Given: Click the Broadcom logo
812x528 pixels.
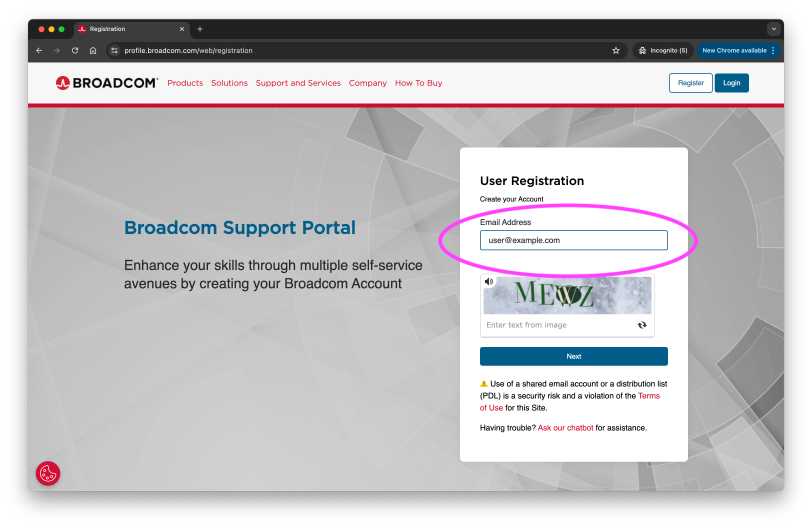Looking at the screenshot, I should [107, 83].
